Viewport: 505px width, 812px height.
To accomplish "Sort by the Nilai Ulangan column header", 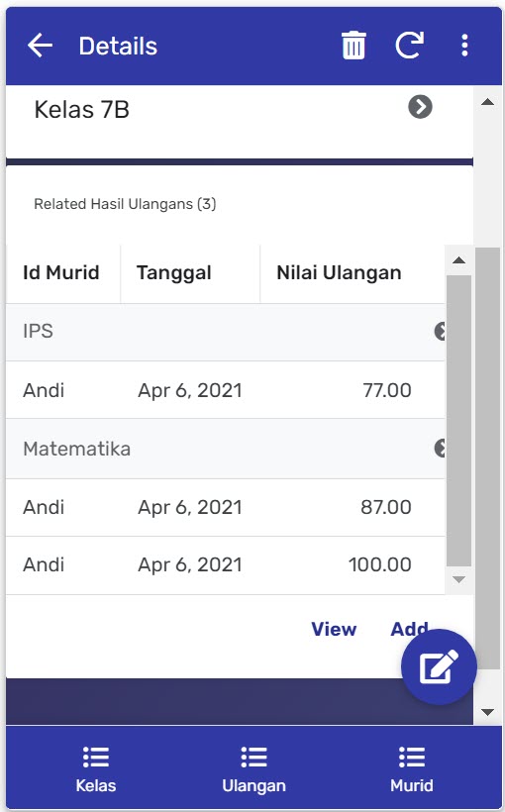I will [x=339, y=273].
